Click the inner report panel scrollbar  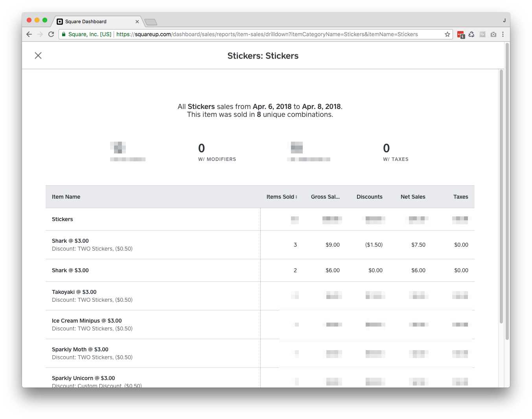501,197
